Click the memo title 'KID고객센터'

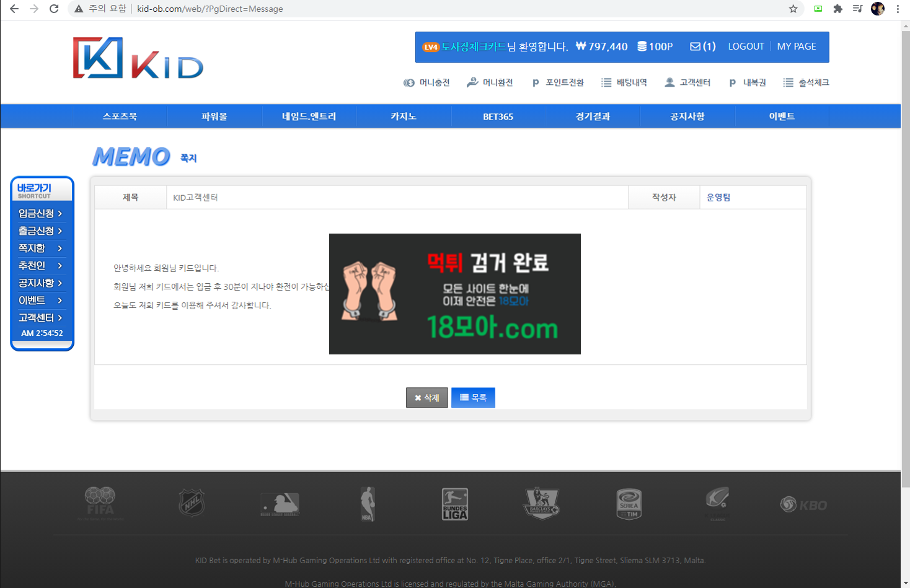[x=195, y=197]
